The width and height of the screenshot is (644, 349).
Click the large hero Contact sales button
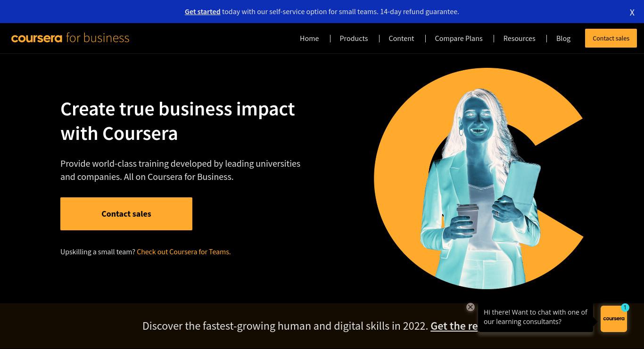pyautogui.click(x=126, y=214)
